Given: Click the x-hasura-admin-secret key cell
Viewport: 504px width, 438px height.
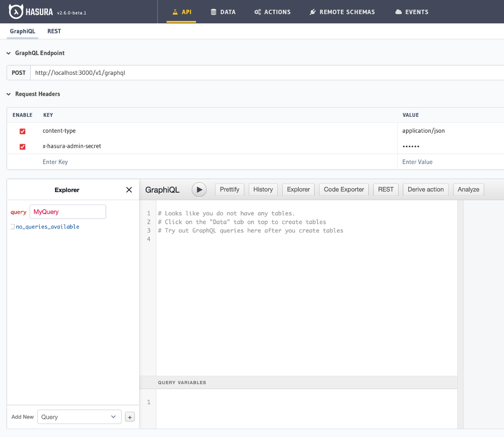Looking at the screenshot, I should 72,146.
